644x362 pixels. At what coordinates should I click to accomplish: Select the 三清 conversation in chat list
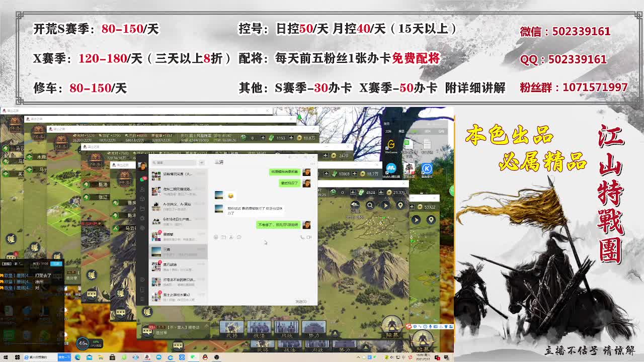178,252
